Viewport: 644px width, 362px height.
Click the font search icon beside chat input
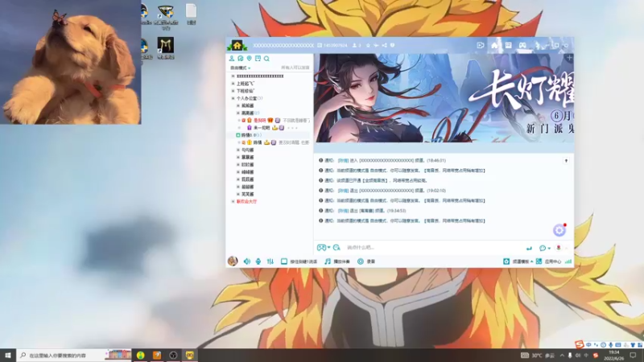(336, 248)
